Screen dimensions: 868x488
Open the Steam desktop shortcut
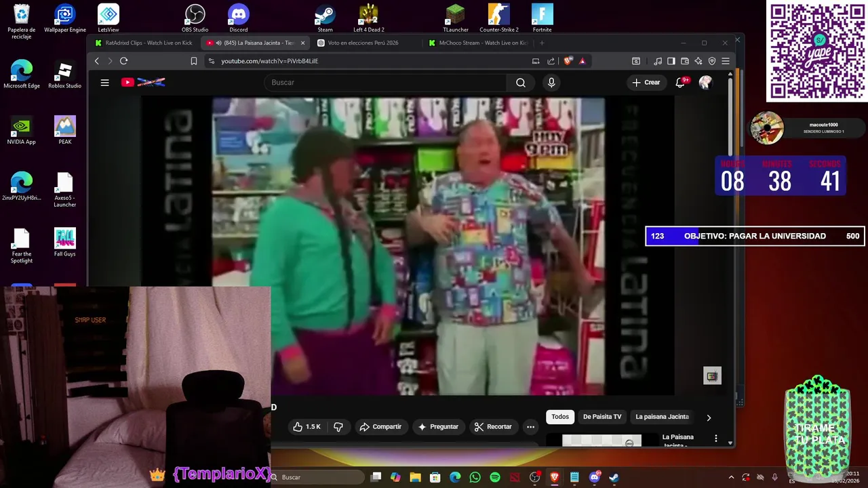[325, 18]
